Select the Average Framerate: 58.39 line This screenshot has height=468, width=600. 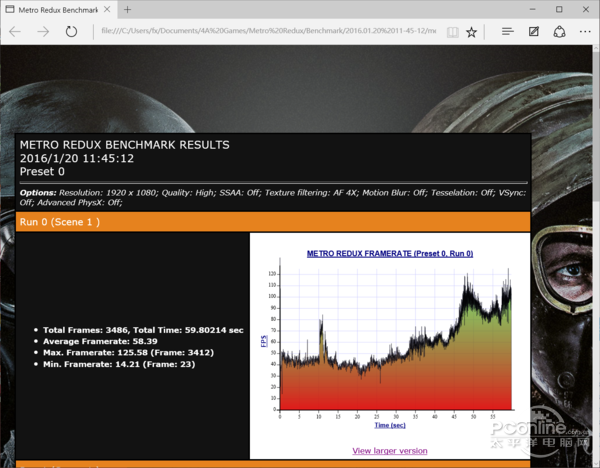click(x=100, y=341)
